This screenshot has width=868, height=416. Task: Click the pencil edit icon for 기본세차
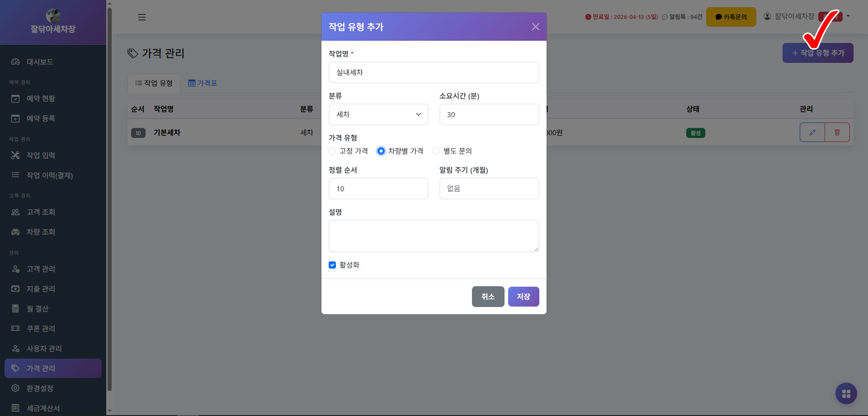coord(812,132)
